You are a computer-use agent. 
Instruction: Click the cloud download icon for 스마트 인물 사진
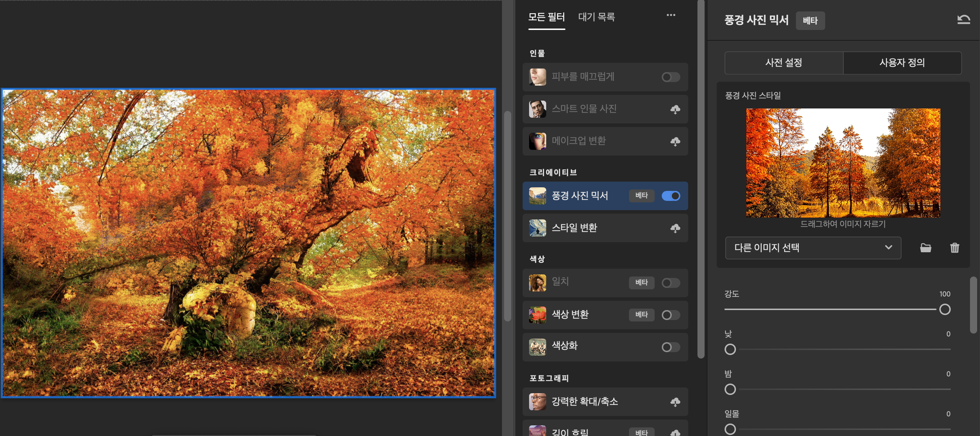(675, 110)
